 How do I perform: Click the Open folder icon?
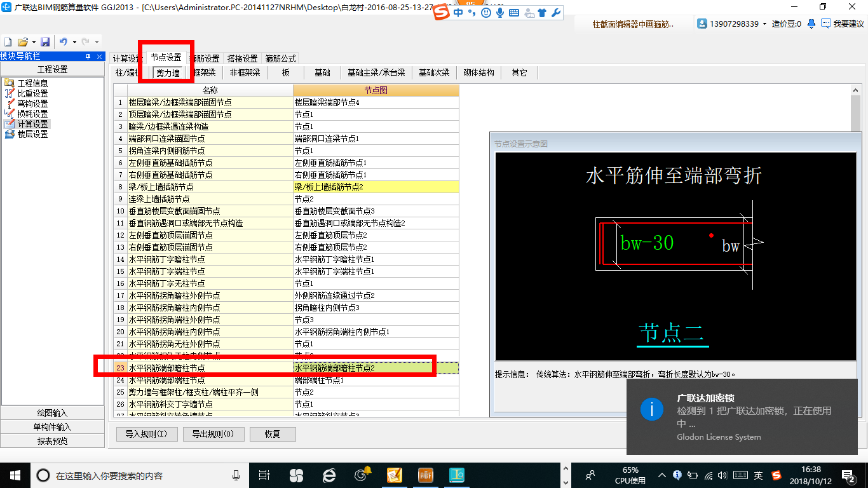[x=22, y=42]
